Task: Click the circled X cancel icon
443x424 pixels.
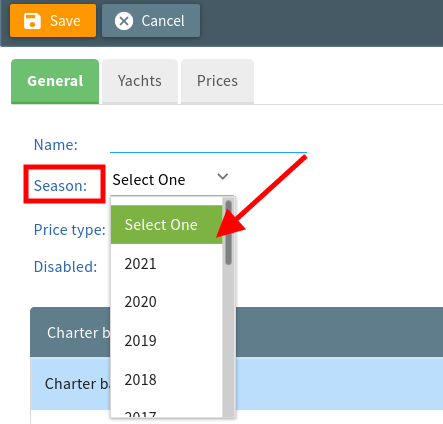Action: (x=124, y=21)
